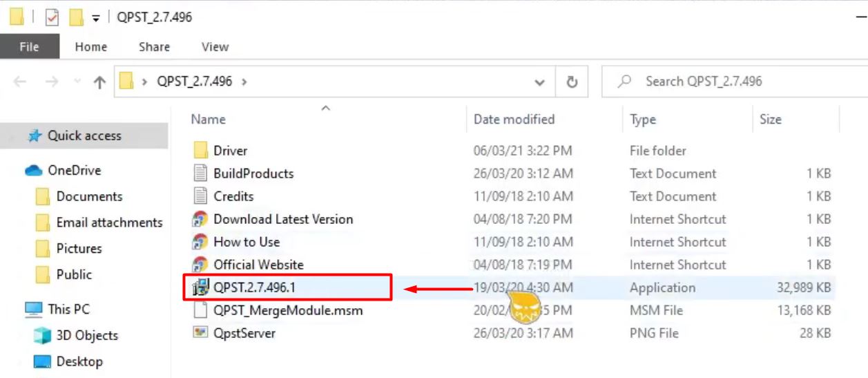The image size is (868, 378).
Task: Select This PC in navigation pane
Action: [x=68, y=309]
